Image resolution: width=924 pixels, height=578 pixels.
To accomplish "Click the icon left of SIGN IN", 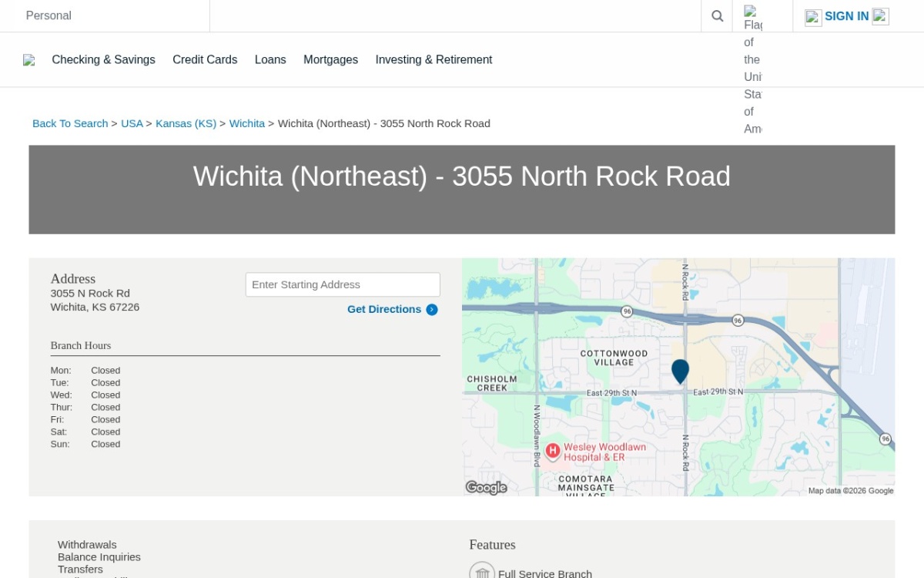I will tap(813, 17).
